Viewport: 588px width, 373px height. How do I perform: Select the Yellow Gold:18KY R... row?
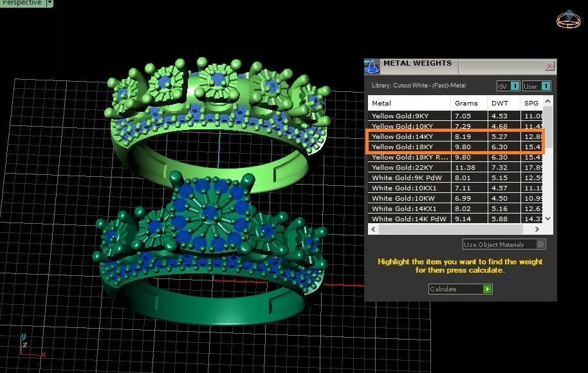coord(455,157)
